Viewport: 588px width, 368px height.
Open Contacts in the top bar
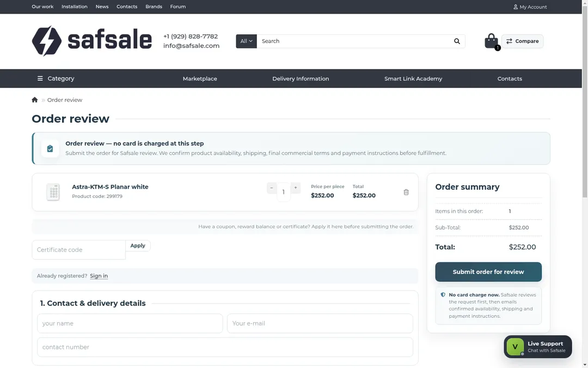click(x=127, y=7)
